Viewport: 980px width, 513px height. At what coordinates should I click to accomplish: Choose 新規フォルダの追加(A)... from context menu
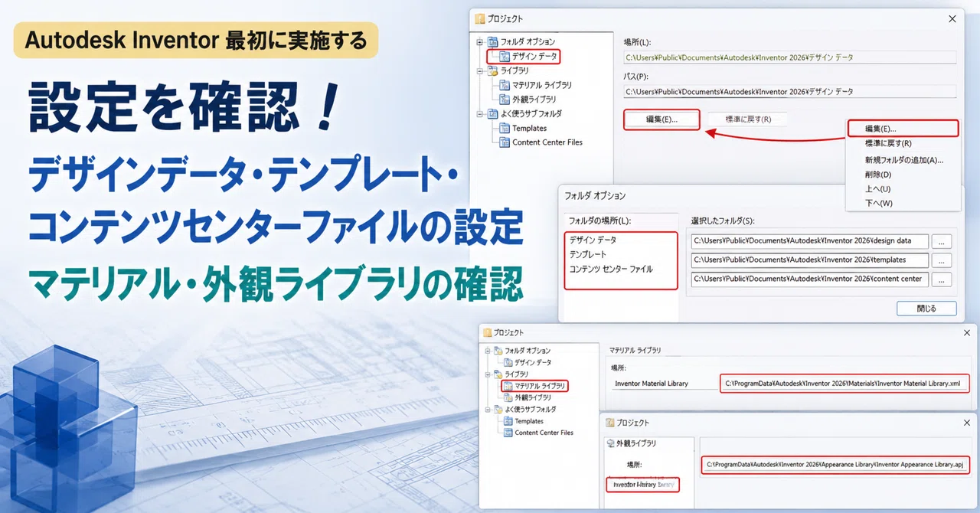(x=903, y=160)
